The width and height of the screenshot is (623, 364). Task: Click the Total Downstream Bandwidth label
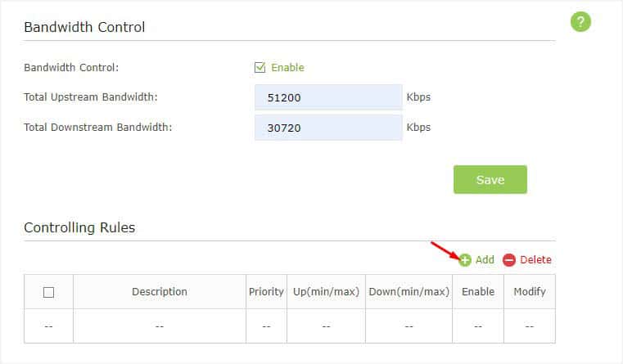coord(97,127)
